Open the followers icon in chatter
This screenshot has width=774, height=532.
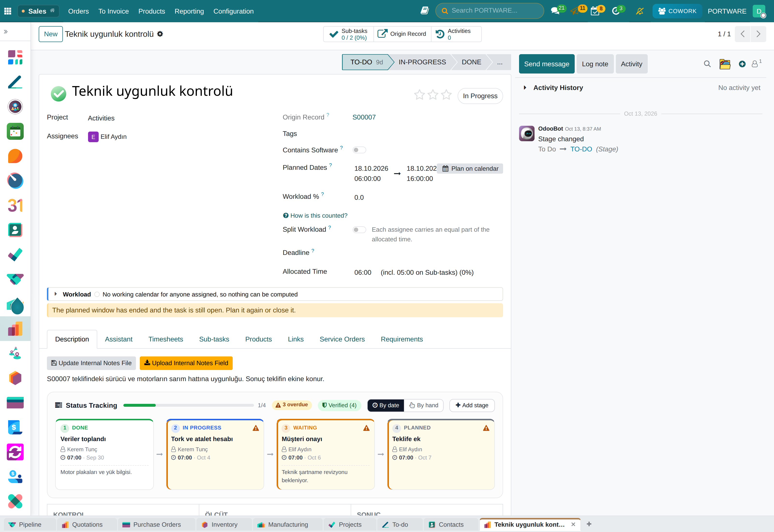(x=755, y=64)
